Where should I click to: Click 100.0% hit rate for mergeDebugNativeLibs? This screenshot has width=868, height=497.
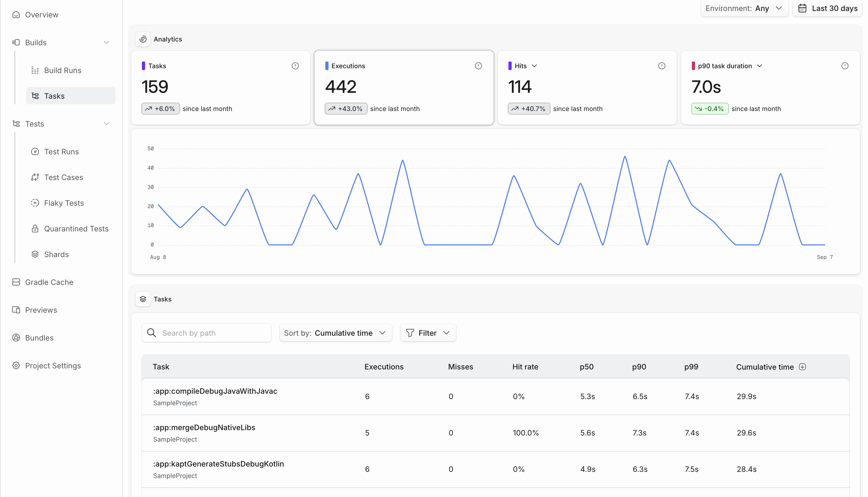[526, 433]
